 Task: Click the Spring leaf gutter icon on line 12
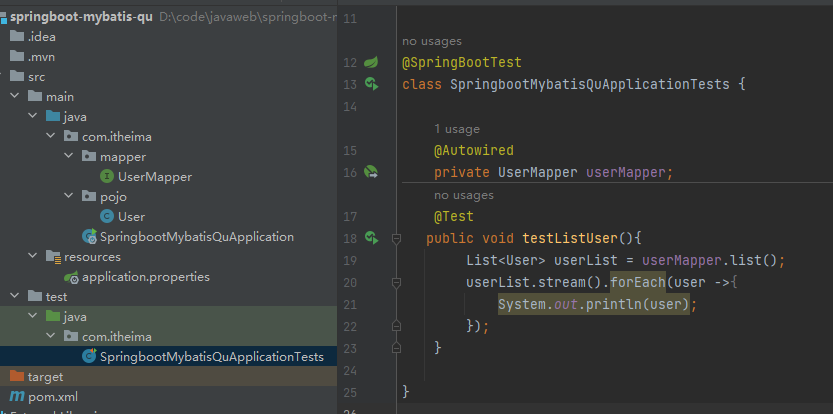[x=371, y=62]
